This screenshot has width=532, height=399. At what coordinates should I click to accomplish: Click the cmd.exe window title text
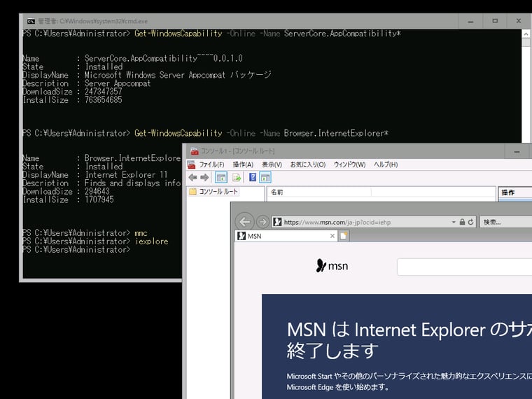pyautogui.click(x=92, y=21)
